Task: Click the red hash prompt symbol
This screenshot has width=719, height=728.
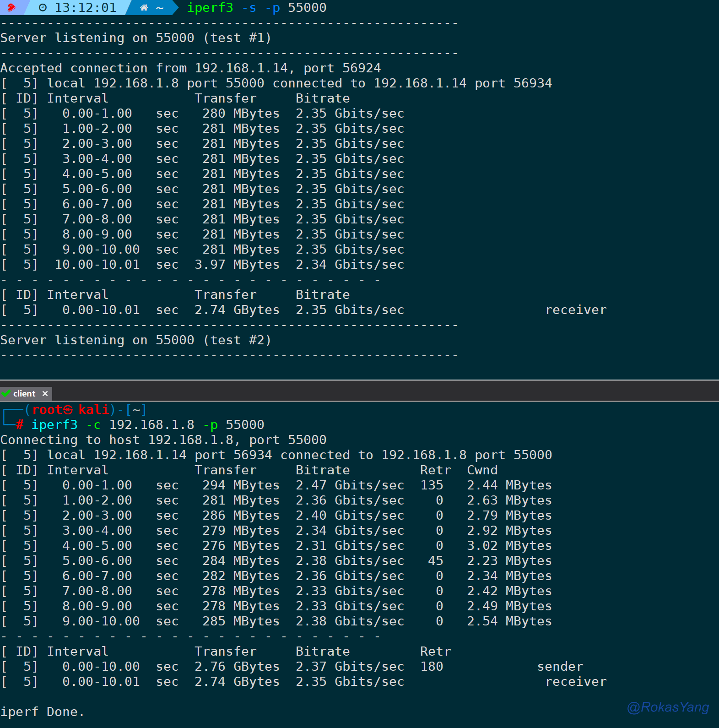Action: tap(20, 425)
